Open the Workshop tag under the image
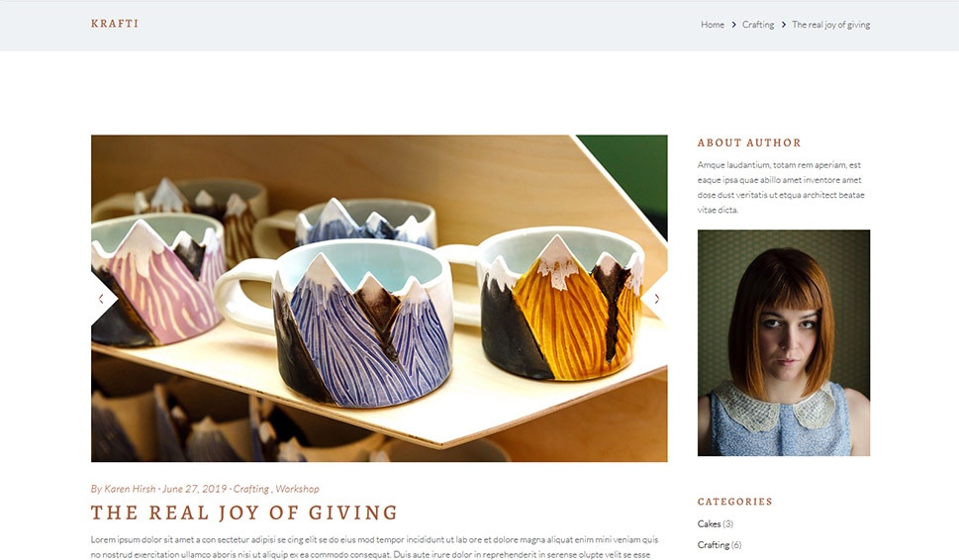 pos(297,489)
